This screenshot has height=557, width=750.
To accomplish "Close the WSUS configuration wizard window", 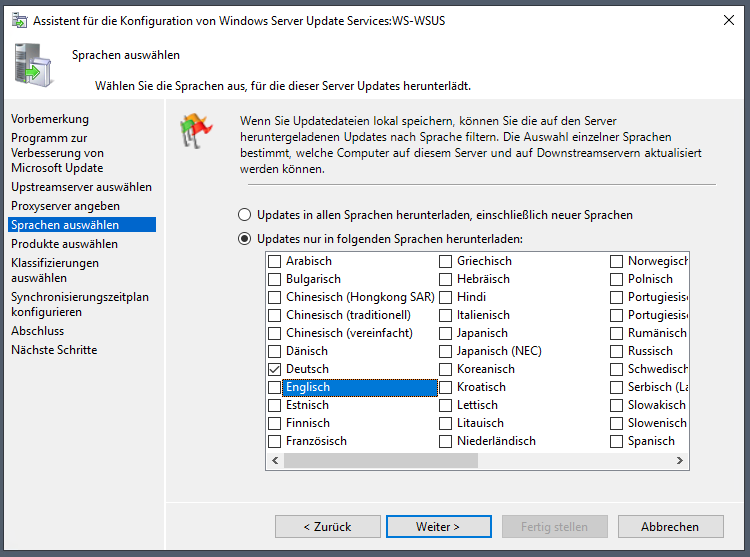I will click(x=728, y=20).
